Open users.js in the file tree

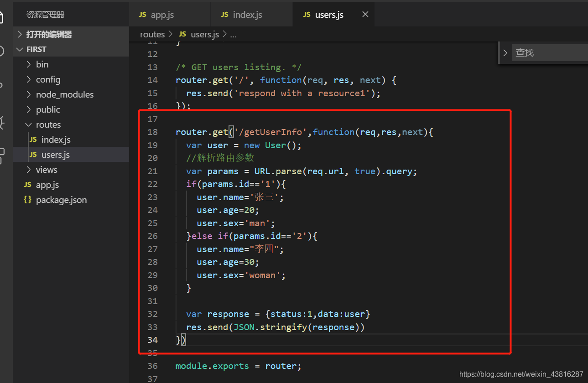click(71, 155)
